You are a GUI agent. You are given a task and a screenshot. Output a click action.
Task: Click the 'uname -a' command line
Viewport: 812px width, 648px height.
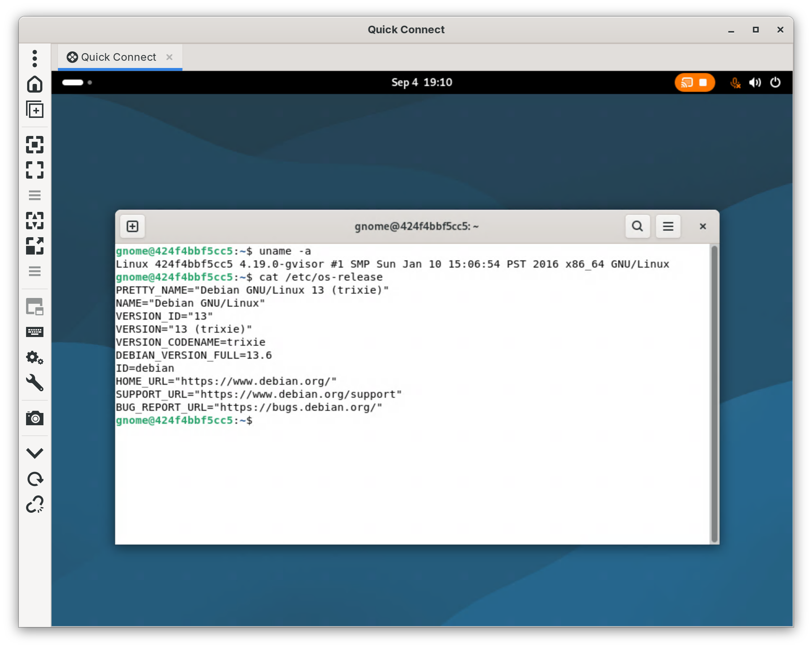(213, 251)
